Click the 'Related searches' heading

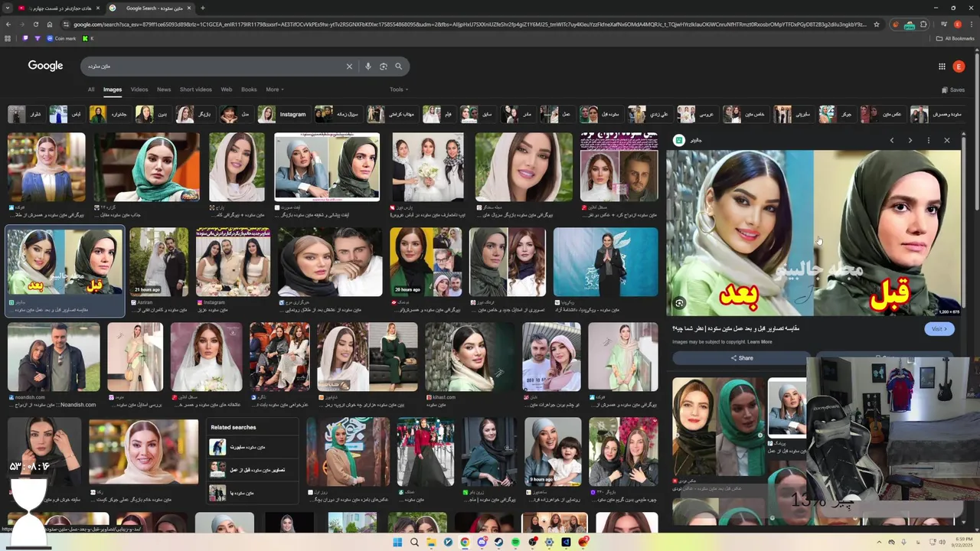(233, 427)
